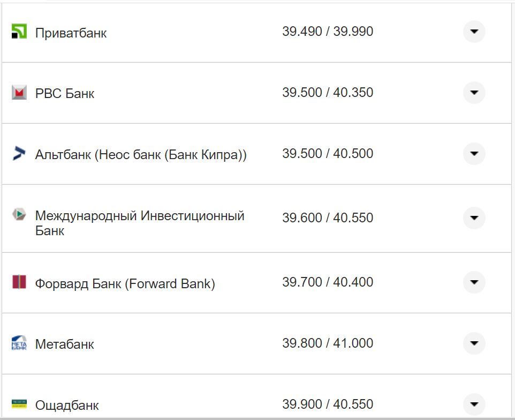Click the Альтбанк arrow logo icon

(x=20, y=153)
